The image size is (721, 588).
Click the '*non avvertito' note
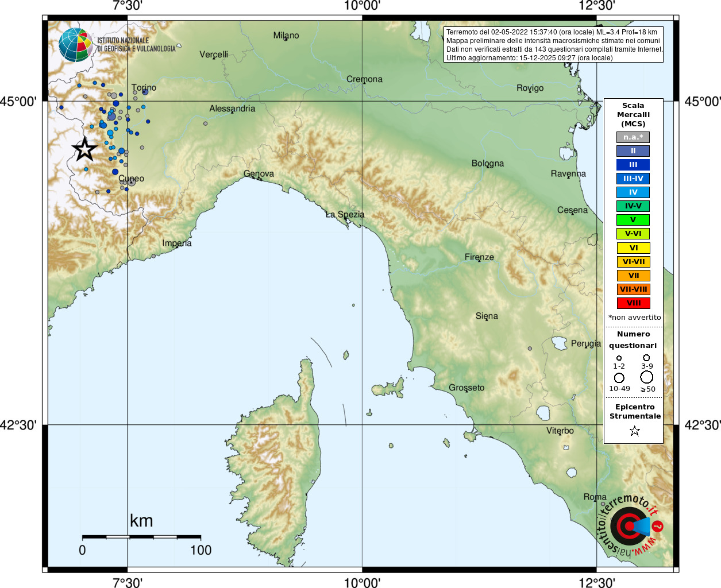pyautogui.click(x=634, y=318)
